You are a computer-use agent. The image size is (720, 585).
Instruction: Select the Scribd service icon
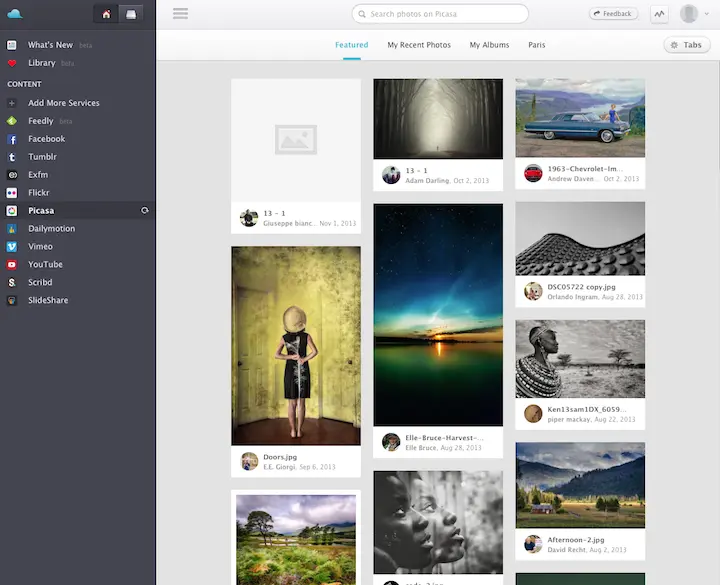pyautogui.click(x=12, y=282)
